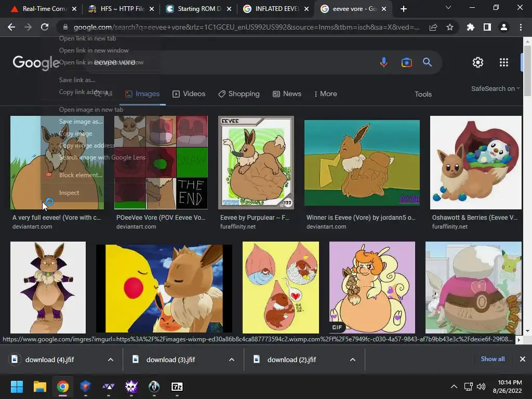Image resolution: width=532 pixels, height=399 pixels.
Task: Click the Chrome icon in the taskbar
Action: tap(62, 387)
